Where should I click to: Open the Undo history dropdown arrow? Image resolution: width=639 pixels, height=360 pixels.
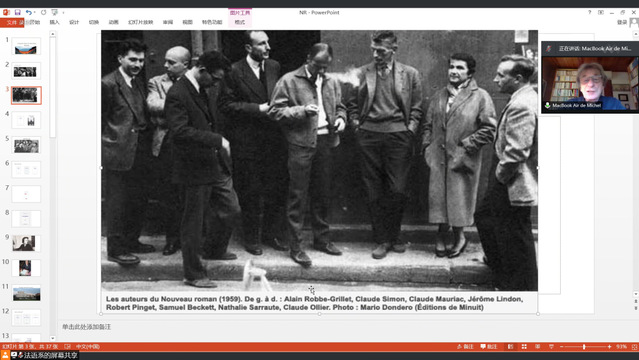34,13
